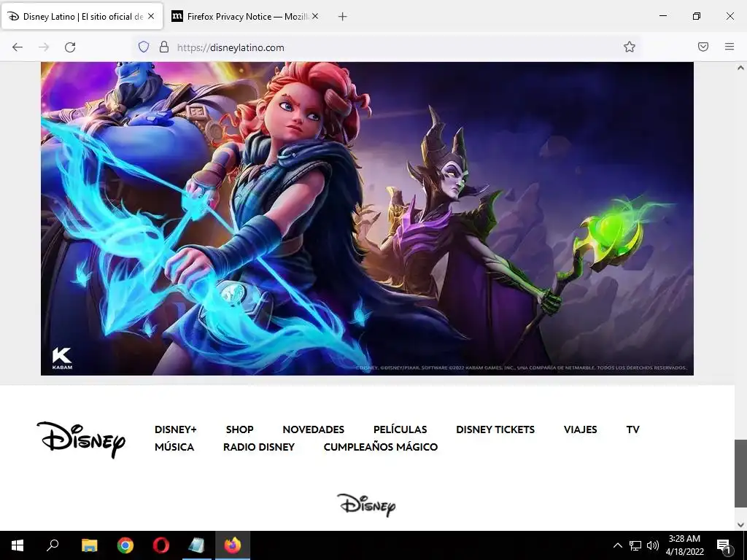747x560 pixels.
Task: Open the Firefox application menu
Action: click(729, 47)
